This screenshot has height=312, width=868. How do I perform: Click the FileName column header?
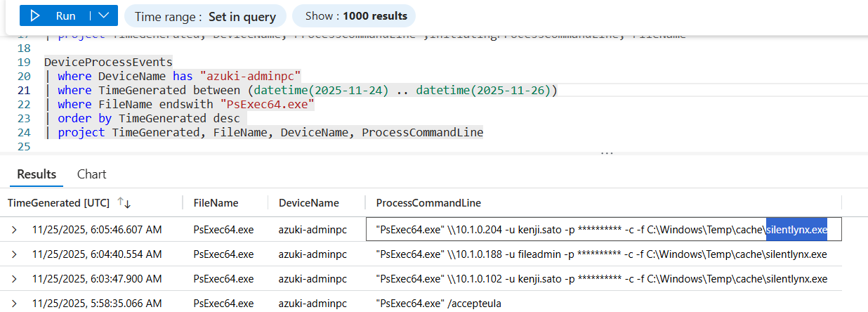point(216,203)
